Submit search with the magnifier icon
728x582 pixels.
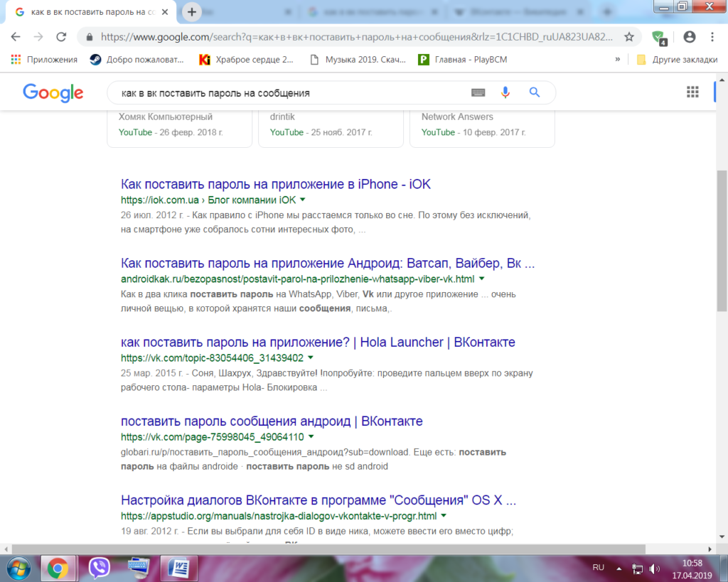pyautogui.click(x=535, y=92)
